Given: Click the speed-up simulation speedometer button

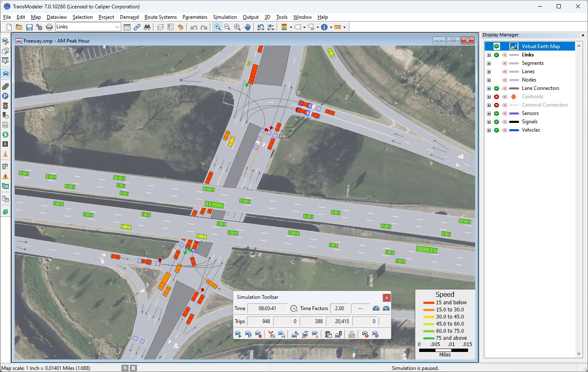Looking at the screenshot, I should 385,308.
